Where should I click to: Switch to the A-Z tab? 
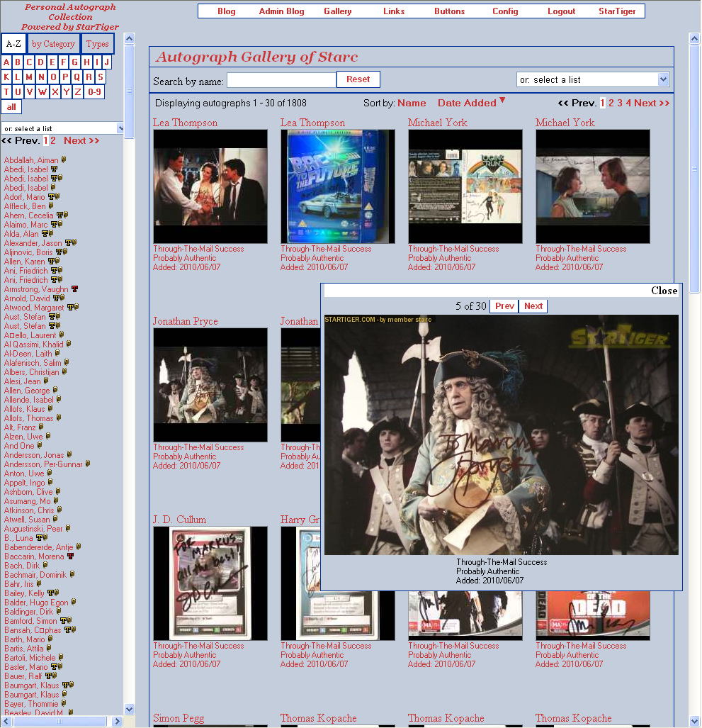pyautogui.click(x=13, y=44)
